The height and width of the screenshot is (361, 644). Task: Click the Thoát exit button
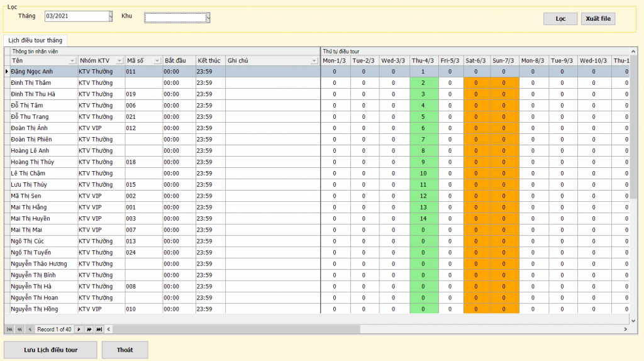point(125,350)
